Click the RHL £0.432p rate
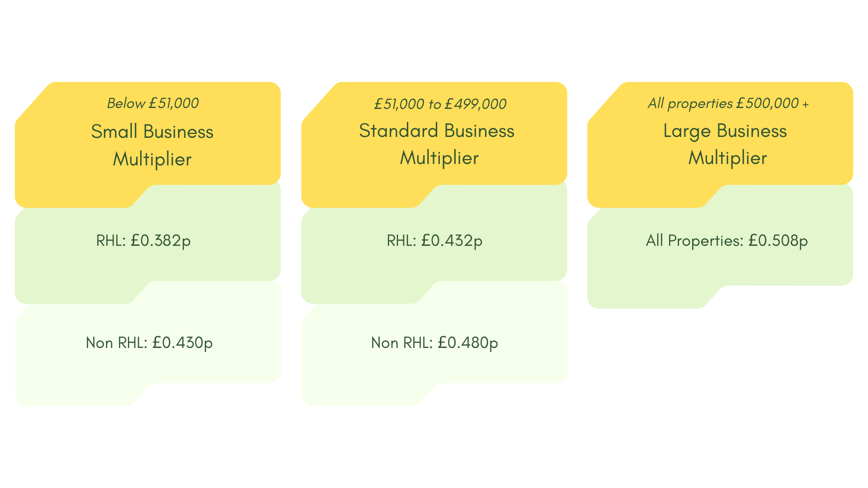The height and width of the screenshot is (488, 868). tap(434, 240)
